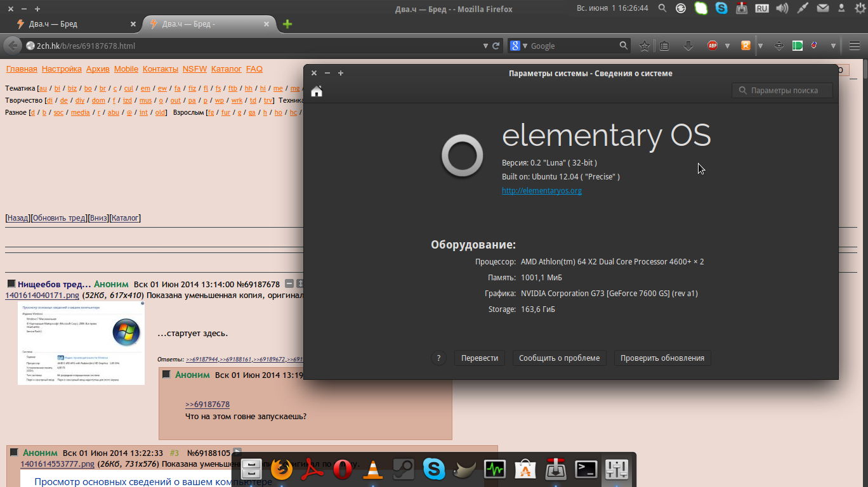Viewport: 868px width, 487px height.
Task: Click the Skype indicator in the top panel
Action: click(721, 8)
